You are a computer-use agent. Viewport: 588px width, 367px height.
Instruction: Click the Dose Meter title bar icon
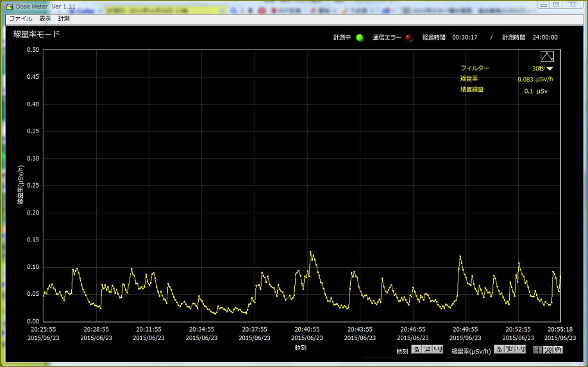point(10,6)
